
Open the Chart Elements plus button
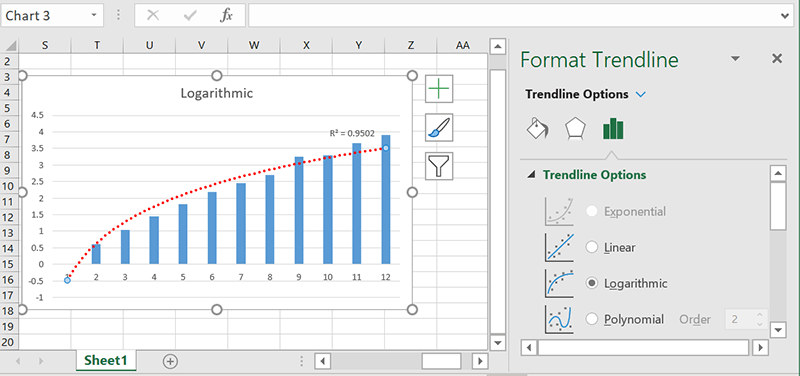pyautogui.click(x=439, y=89)
